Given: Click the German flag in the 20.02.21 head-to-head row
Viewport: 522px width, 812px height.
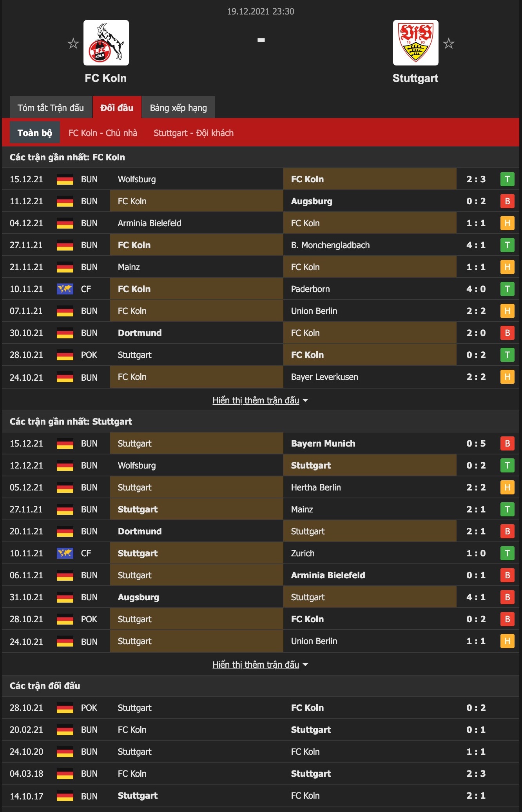Looking at the screenshot, I should pyautogui.click(x=65, y=730).
